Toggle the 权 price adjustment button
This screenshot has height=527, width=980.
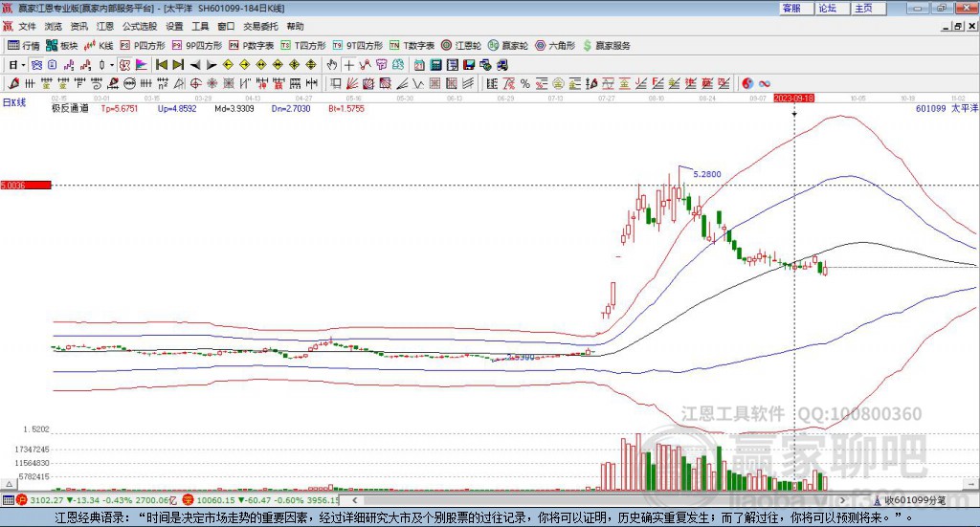(x=124, y=65)
